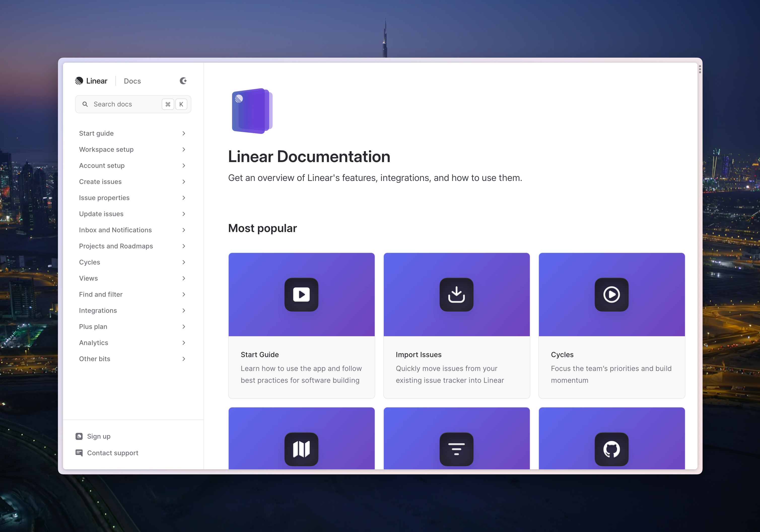Select the Views sidebar item
Viewport: 760px width, 532px height.
tap(88, 278)
